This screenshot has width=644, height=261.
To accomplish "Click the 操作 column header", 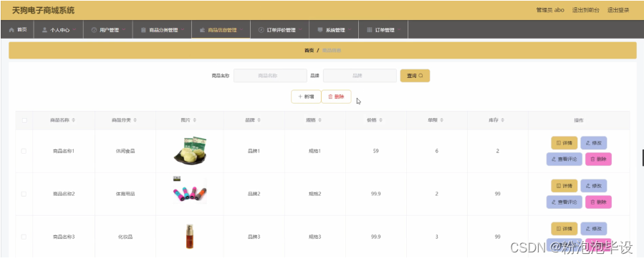I will tap(579, 120).
